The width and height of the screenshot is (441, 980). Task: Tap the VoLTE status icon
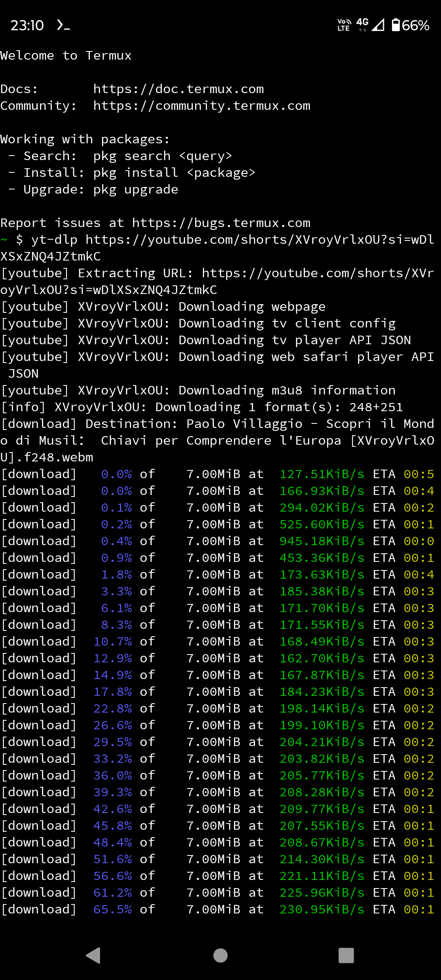[x=343, y=25]
